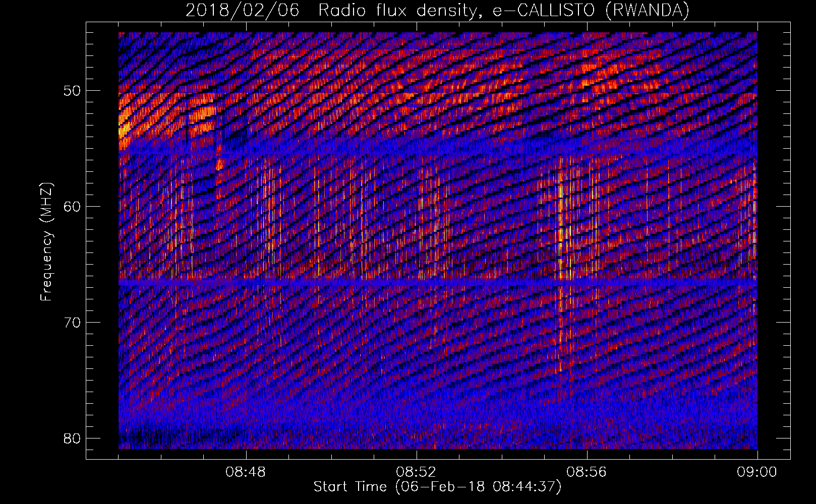Click the 80 frequency tick label

click(x=73, y=438)
